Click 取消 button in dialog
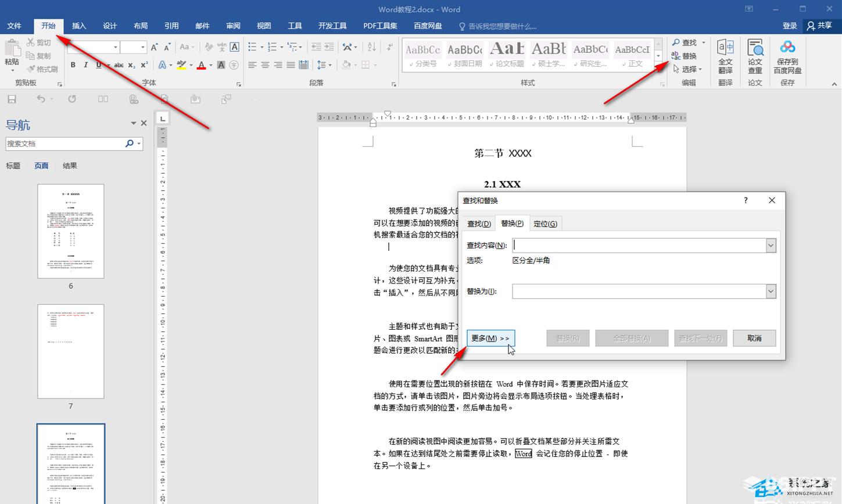The height and width of the screenshot is (504, 842). pos(754,338)
